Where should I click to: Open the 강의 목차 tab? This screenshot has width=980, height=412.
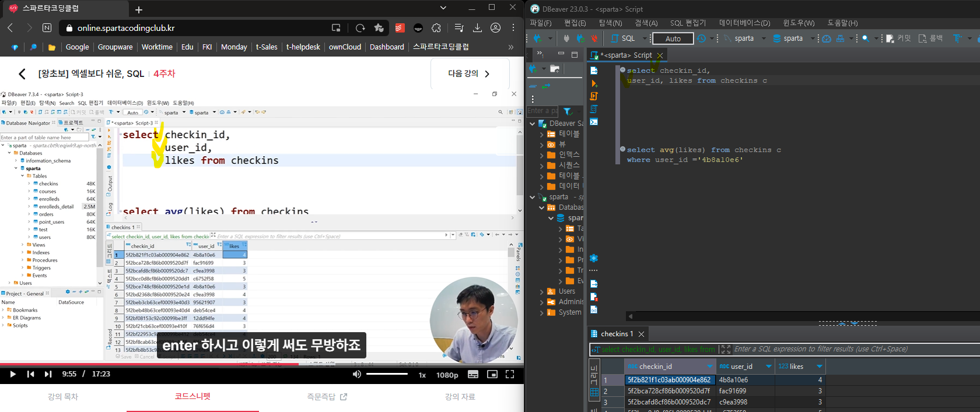pos(63,397)
